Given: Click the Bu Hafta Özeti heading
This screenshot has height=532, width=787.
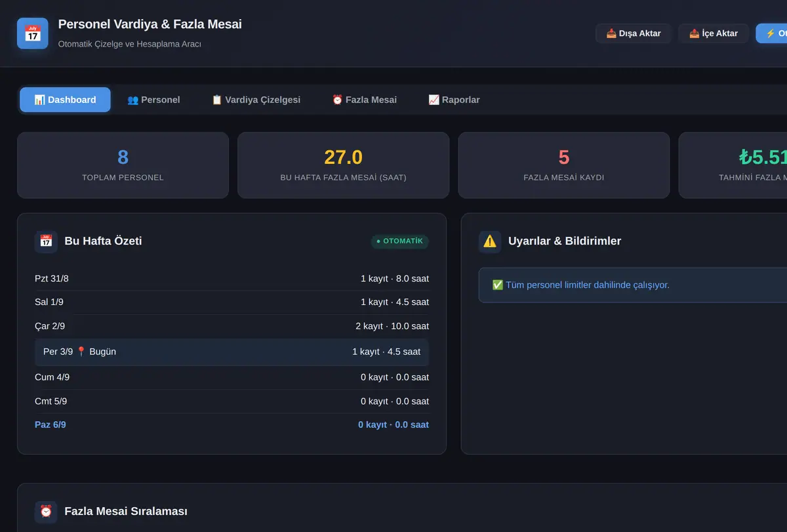Looking at the screenshot, I should click(x=103, y=241).
